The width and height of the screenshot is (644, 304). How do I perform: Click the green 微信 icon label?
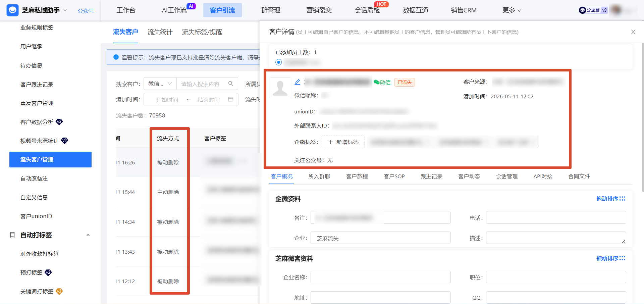pos(382,82)
